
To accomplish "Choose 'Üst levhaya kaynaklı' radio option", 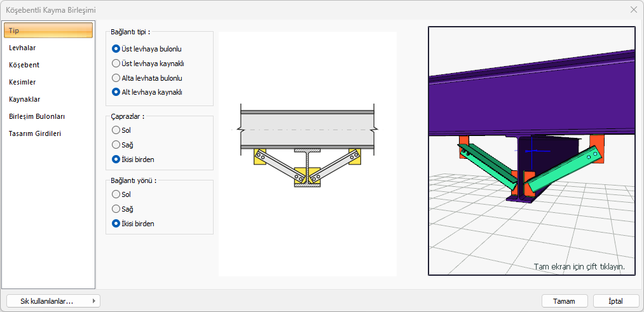I will pos(116,63).
